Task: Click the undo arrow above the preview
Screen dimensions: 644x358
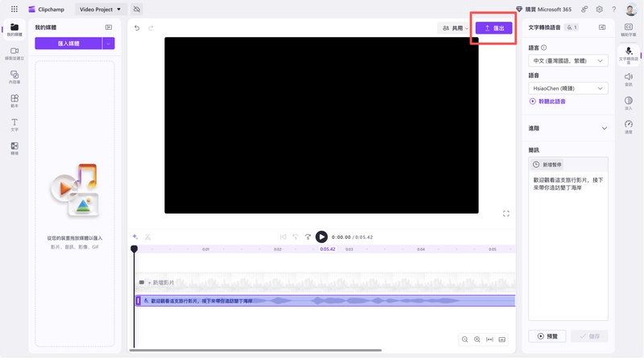Action: [x=137, y=28]
